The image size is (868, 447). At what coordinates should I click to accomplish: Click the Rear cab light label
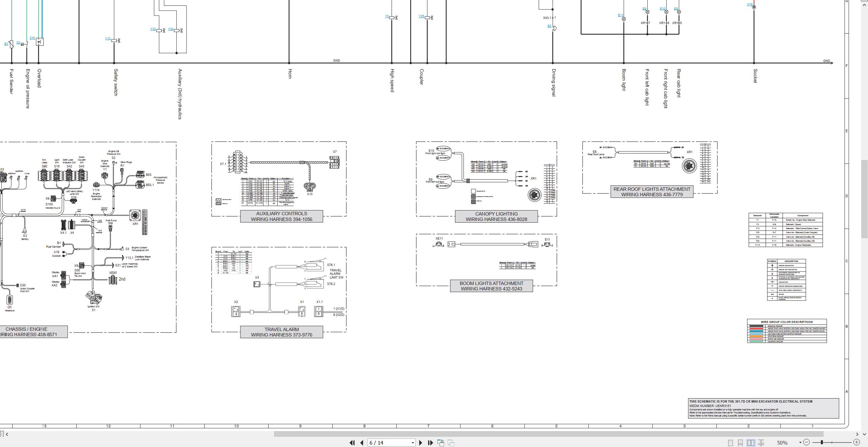[x=679, y=83]
